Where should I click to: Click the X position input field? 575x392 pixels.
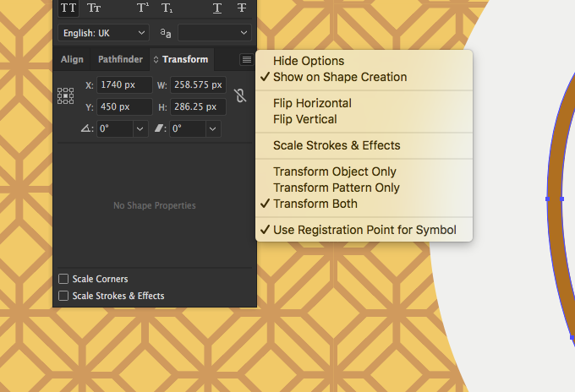(x=124, y=85)
